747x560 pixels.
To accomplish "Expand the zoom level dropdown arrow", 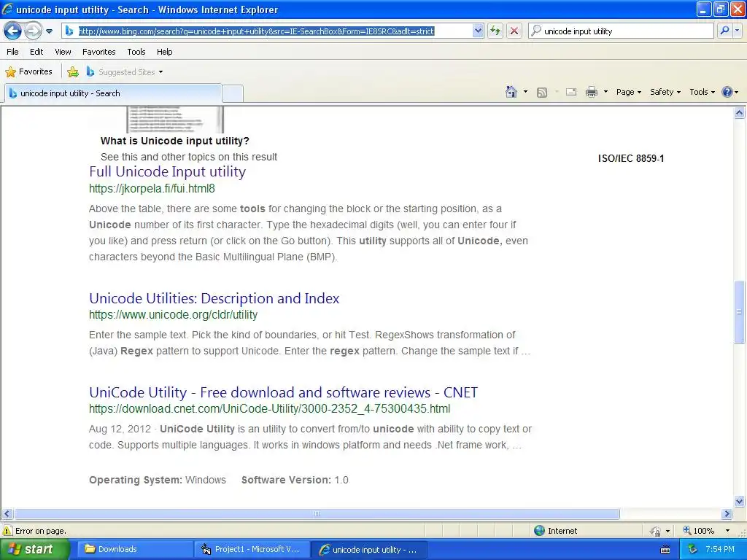I will 727,531.
